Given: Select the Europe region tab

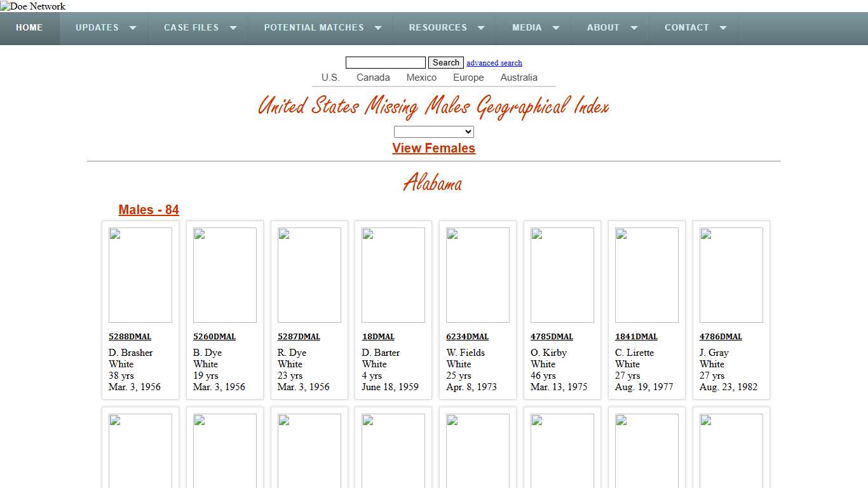Looking at the screenshot, I should (x=468, y=78).
